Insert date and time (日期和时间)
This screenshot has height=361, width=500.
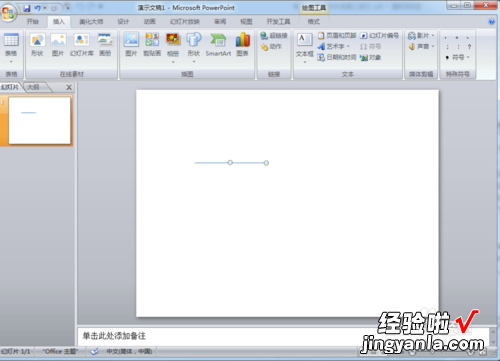click(337, 57)
